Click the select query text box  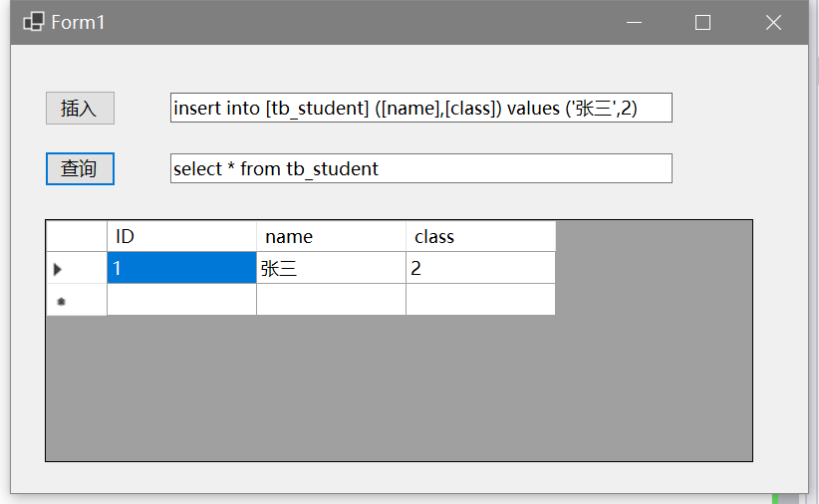(x=420, y=168)
